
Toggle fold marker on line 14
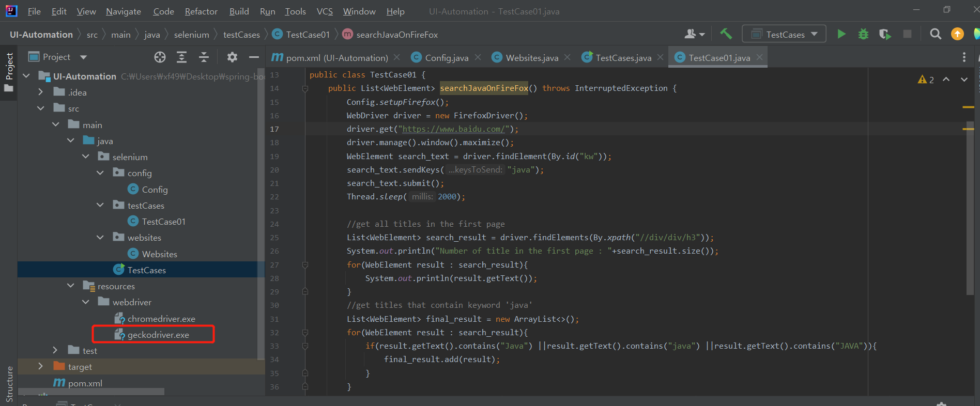point(305,89)
